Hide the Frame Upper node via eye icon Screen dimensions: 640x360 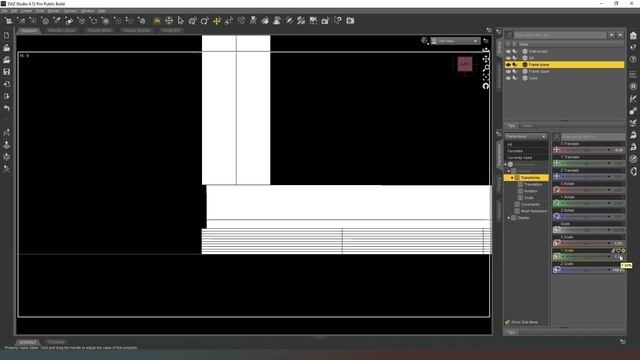508,71
